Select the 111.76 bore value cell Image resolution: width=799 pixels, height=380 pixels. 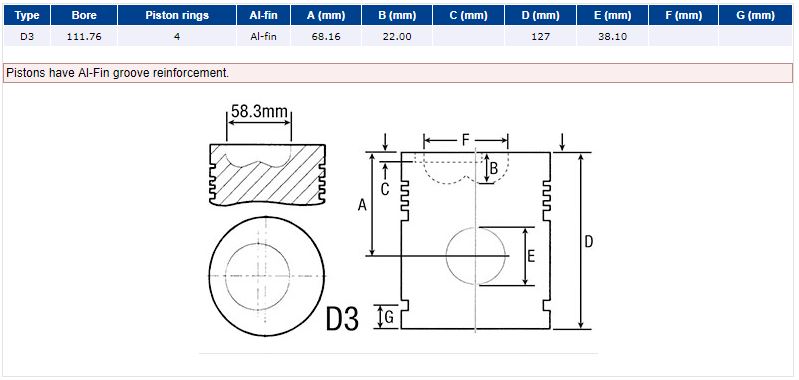click(x=84, y=37)
